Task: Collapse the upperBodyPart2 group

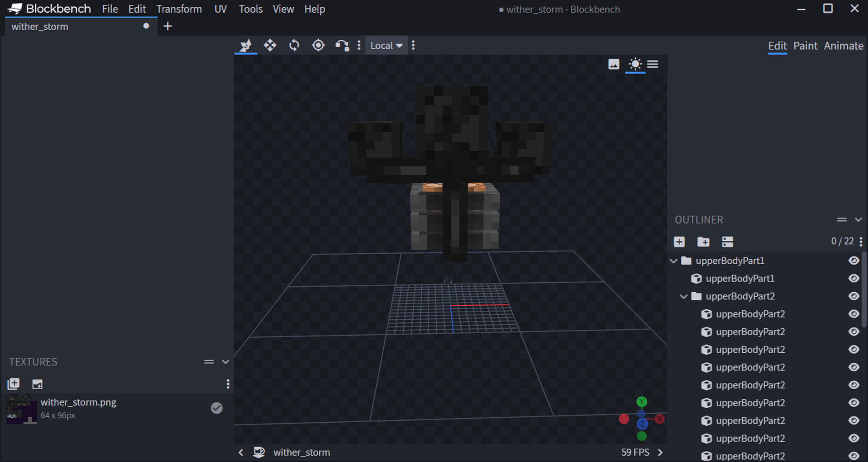Action: click(x=684, y=296)
